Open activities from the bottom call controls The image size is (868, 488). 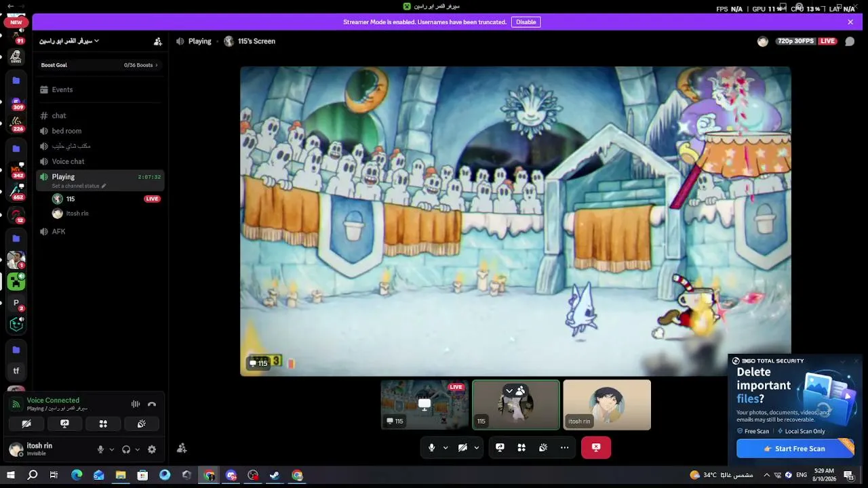click(x=521, y=447)
